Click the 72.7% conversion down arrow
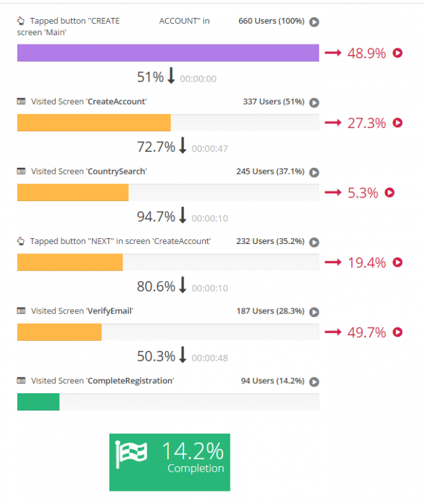This screenshot has width=424, height=504. (184, 147)
